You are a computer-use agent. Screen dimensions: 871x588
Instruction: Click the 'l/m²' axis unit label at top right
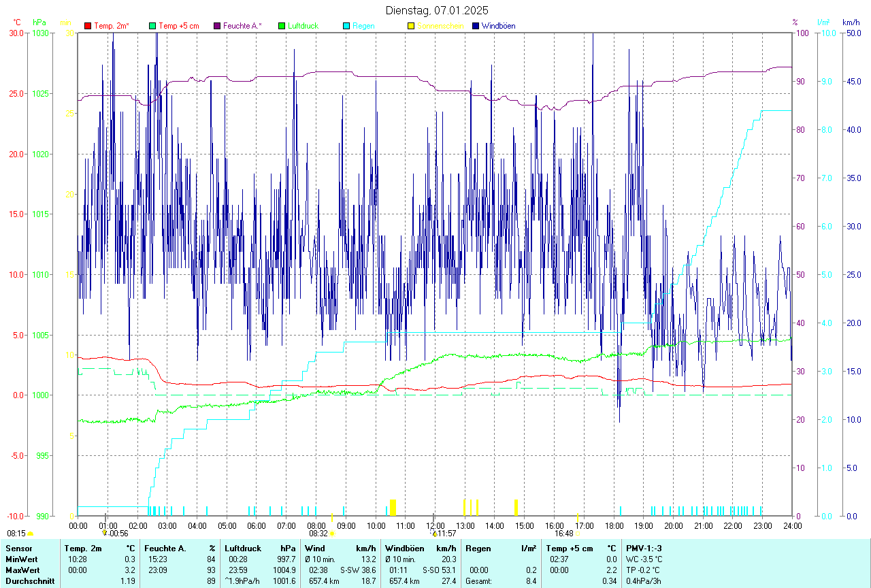click(x=825, y=22)
